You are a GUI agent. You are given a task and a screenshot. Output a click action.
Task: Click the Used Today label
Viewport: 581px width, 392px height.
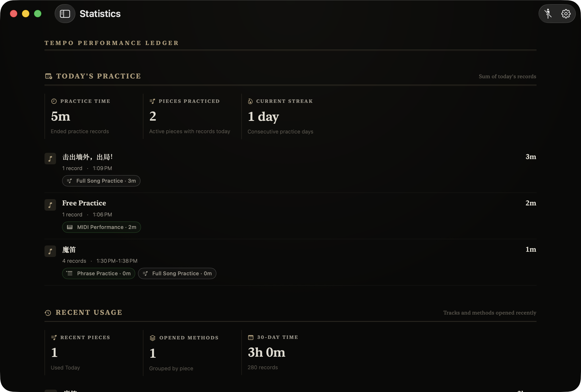(65, 368)
